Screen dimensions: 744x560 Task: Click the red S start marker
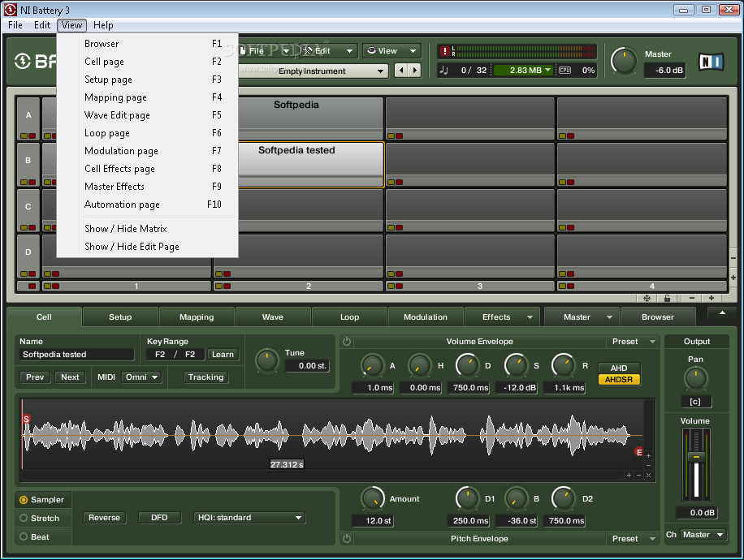[27, 419]
